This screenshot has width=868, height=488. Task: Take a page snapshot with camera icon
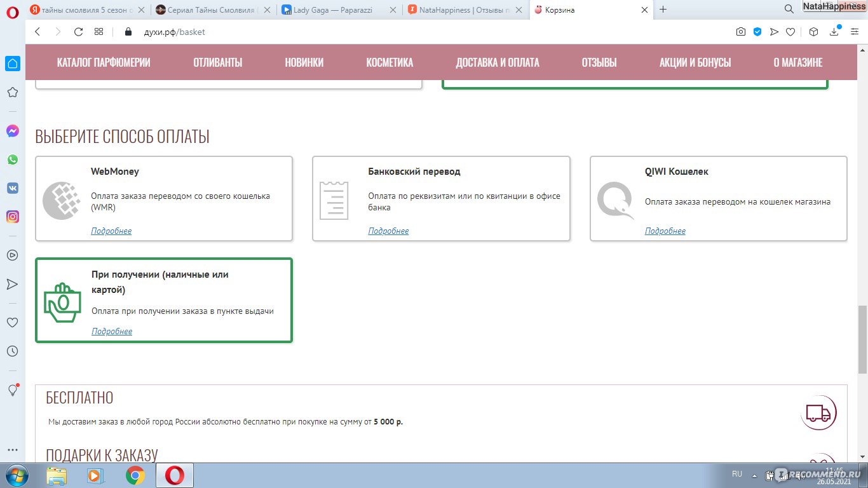pos(741,32)
